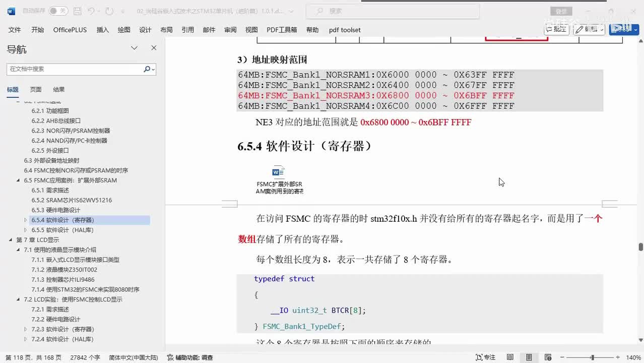This screenshot has width=644, height=363.
Task: Open the 开始 ribbon tab
Action: [x=37, y=30]
